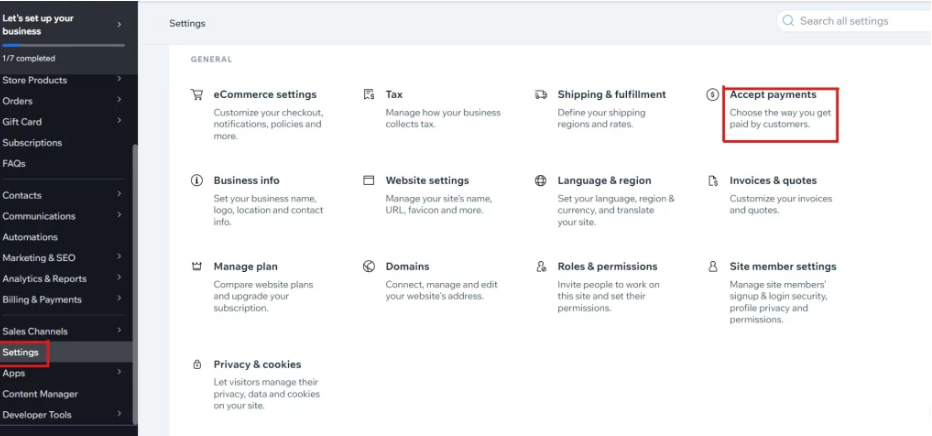The width and height of the screenshot is (932, 436).
Task: Click 'Manage how your business collects tax' text
Action: (443, 118)
